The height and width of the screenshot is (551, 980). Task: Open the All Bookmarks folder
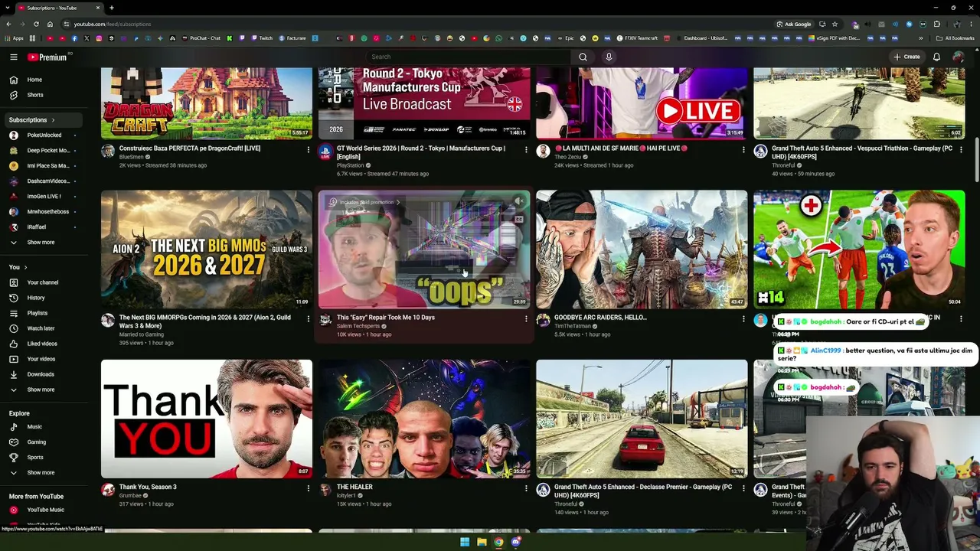955,38
